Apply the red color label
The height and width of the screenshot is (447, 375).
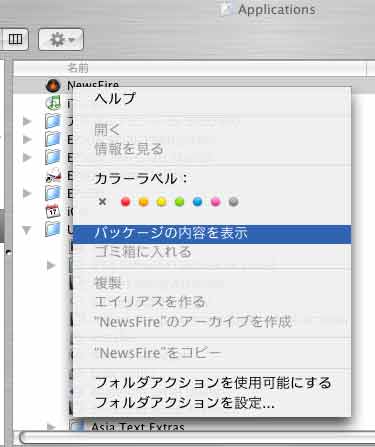(x=125, y=202)
